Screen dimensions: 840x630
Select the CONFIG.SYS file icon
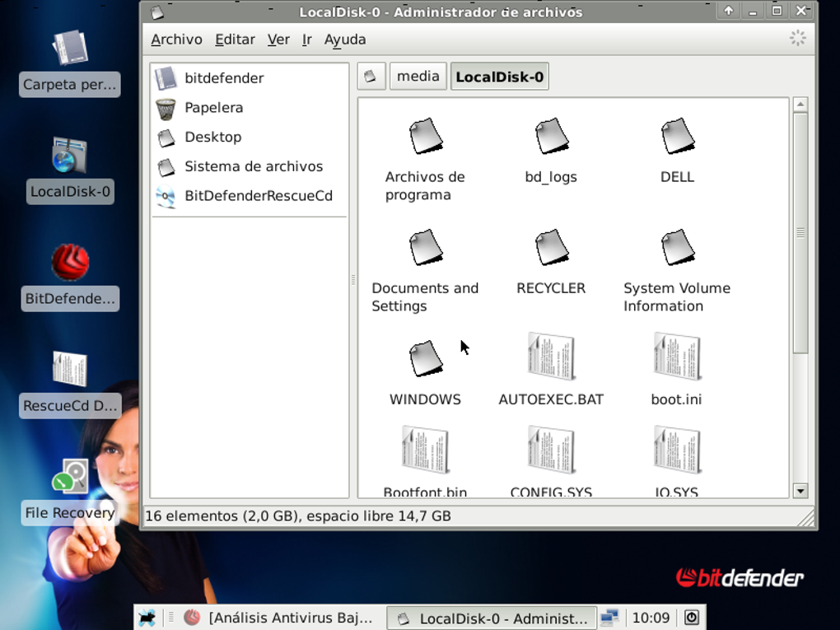coord(551,450)
